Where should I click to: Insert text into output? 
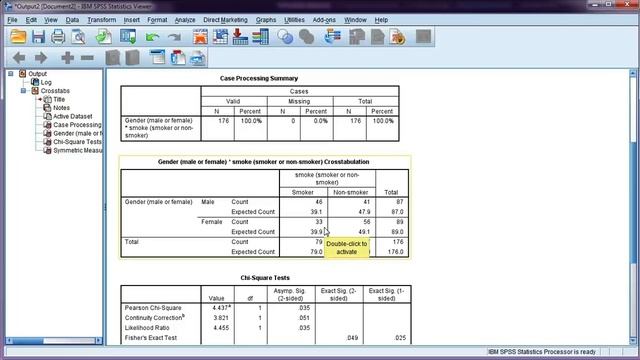pyautogui.click(x=198, y=58)
